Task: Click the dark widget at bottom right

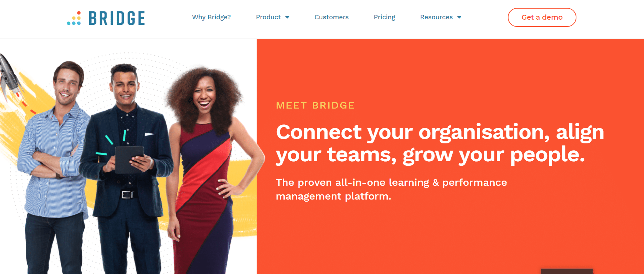Action: click(566, 271)
